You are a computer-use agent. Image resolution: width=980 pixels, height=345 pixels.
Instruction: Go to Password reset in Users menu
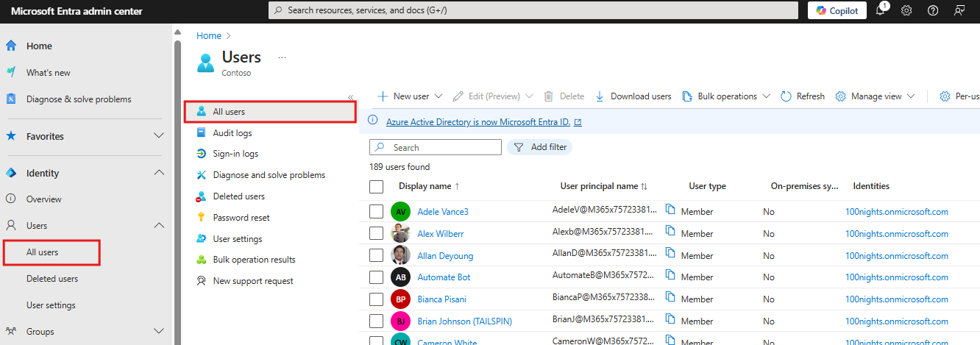tap(241, 218)
